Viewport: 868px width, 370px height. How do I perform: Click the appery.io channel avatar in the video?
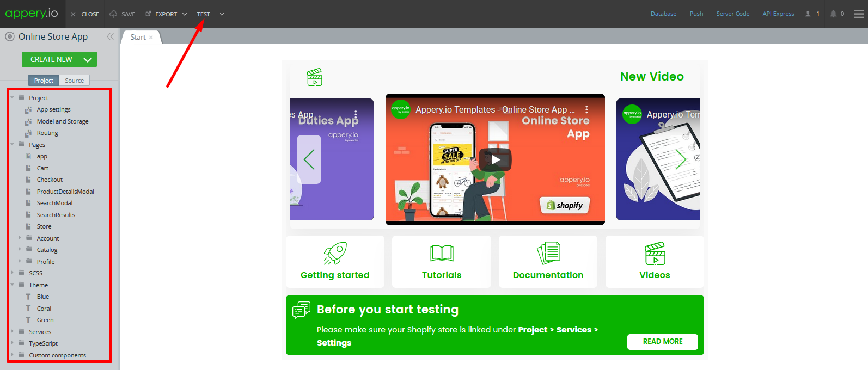(401, 109)
